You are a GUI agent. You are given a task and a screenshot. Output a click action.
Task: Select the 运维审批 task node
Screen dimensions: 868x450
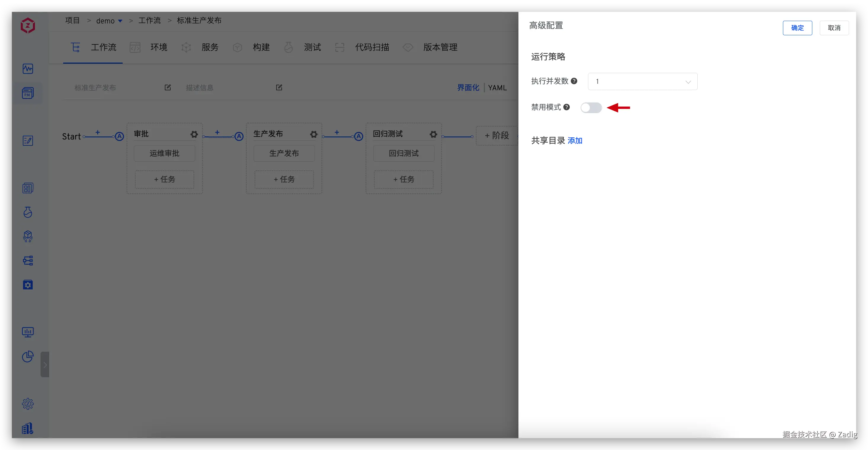click(x=164, y=154)
